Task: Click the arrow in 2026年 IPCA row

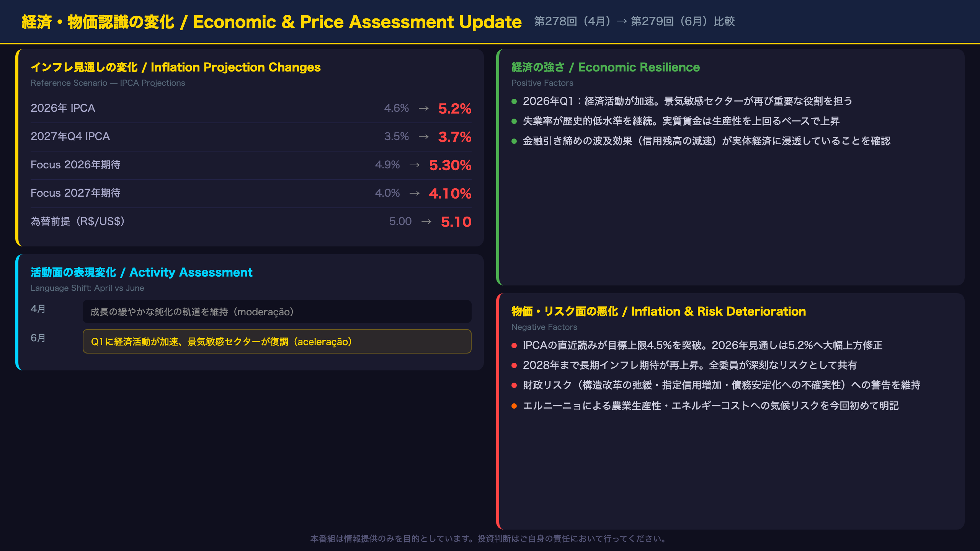Action: [x=423, y=108]
